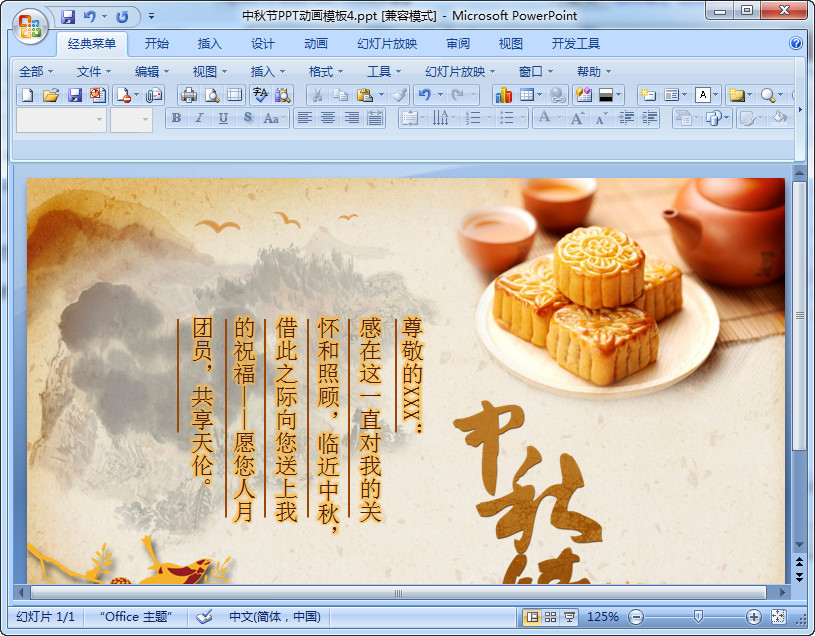The image size is (815, 636).
Task: Open the 全部 dropdown menu
Action: pyautogui.click(x=36, y=71)
